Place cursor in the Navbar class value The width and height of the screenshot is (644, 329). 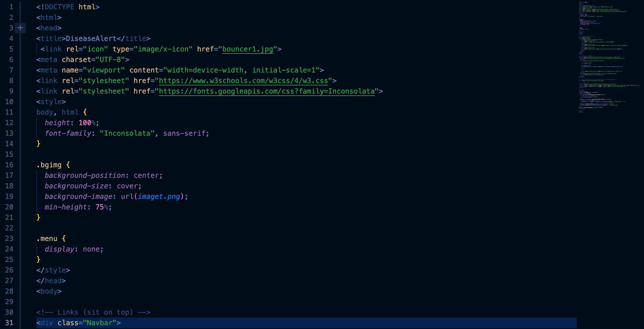100,323
